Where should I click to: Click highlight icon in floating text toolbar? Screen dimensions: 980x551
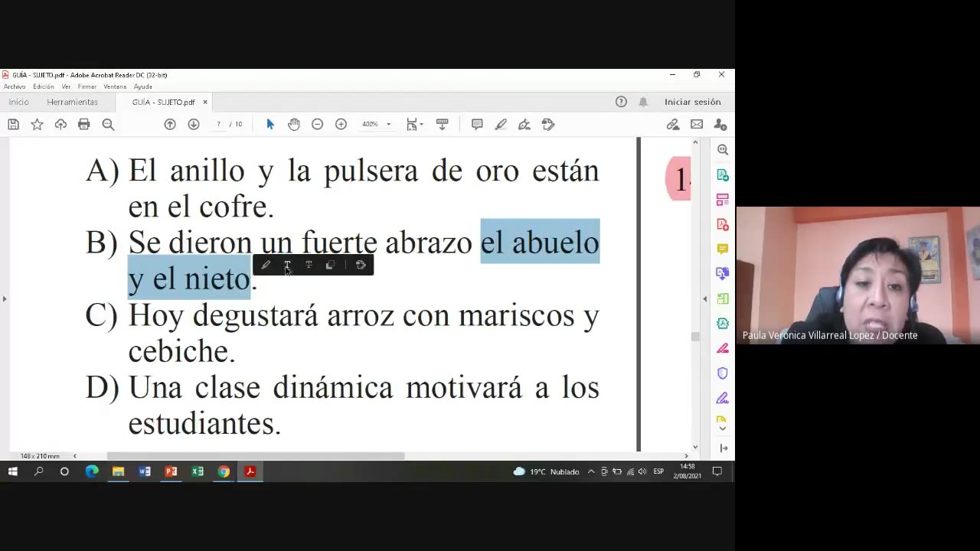coord(266,265)
